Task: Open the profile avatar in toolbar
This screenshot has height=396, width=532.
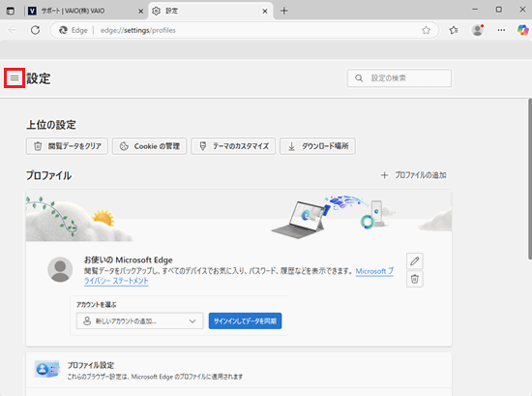Action: 478,30
